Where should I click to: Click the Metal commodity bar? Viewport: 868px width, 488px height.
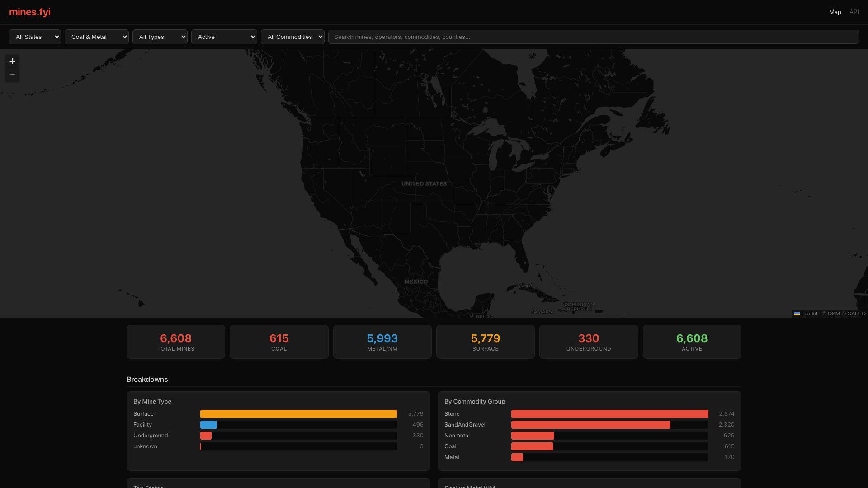click(x=517, y=457)
